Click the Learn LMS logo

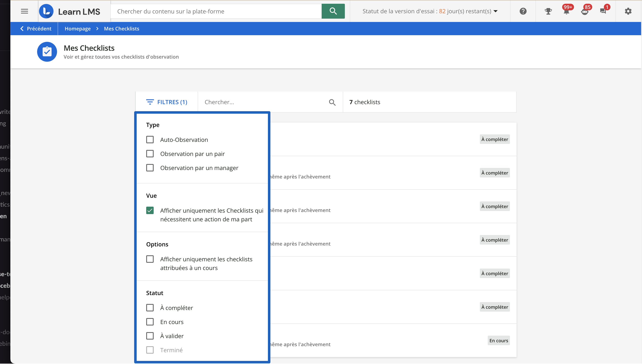coord(70,11)
